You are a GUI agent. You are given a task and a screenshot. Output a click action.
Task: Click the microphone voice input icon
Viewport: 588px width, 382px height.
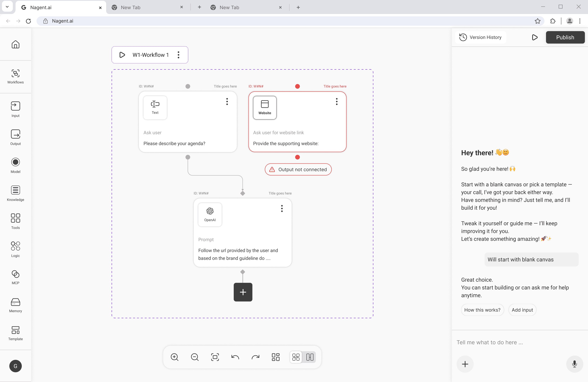click(x=574, y=364)
